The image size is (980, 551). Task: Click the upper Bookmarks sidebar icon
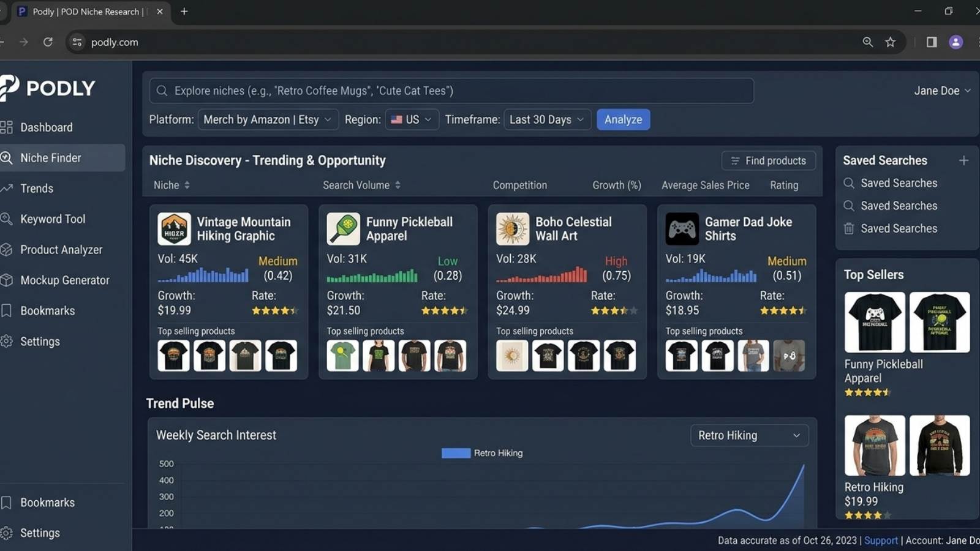(6, 310)
